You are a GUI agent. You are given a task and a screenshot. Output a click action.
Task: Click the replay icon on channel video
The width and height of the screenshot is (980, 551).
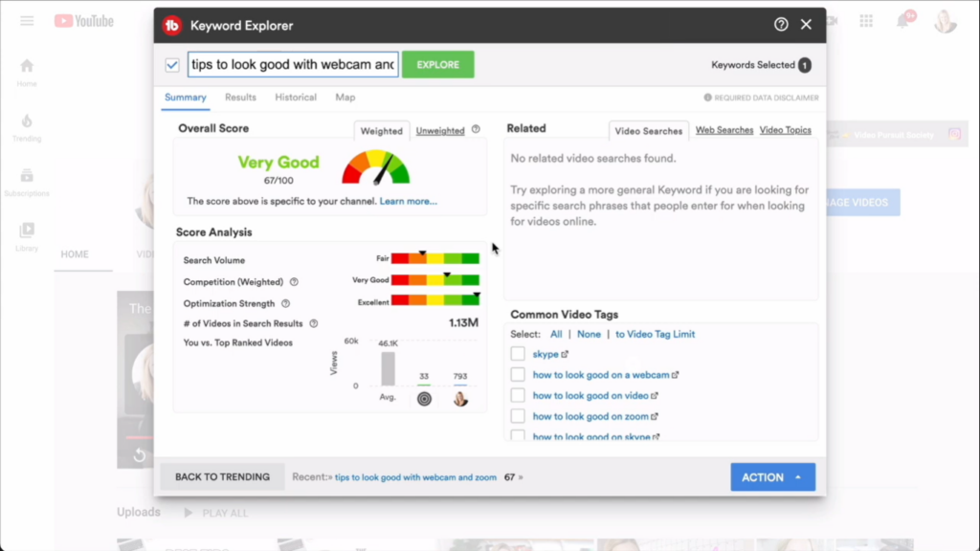[x=140, y=455]
